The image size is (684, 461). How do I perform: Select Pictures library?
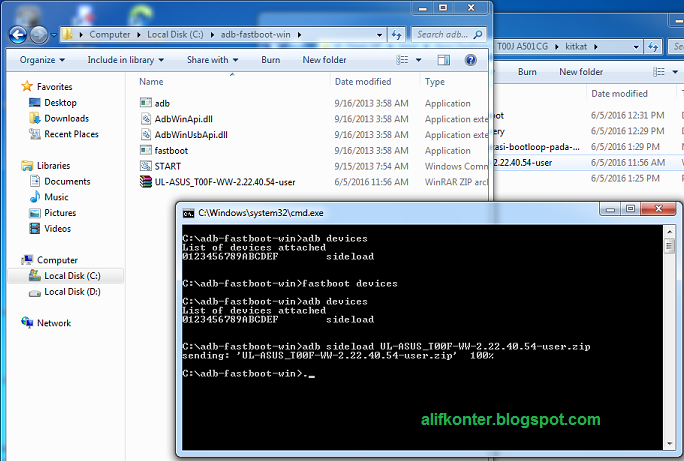60,212
